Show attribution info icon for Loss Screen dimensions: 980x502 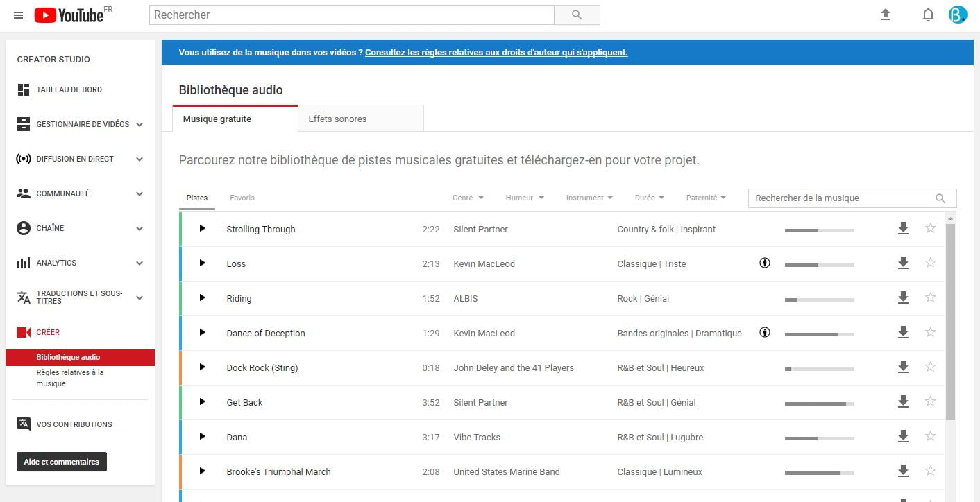click(765, 263)
